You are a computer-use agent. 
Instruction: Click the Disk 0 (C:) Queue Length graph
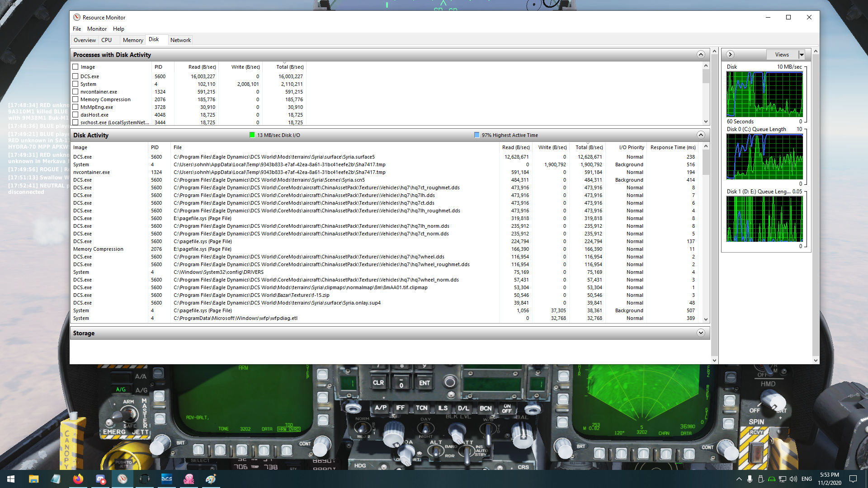coord(764,157)
